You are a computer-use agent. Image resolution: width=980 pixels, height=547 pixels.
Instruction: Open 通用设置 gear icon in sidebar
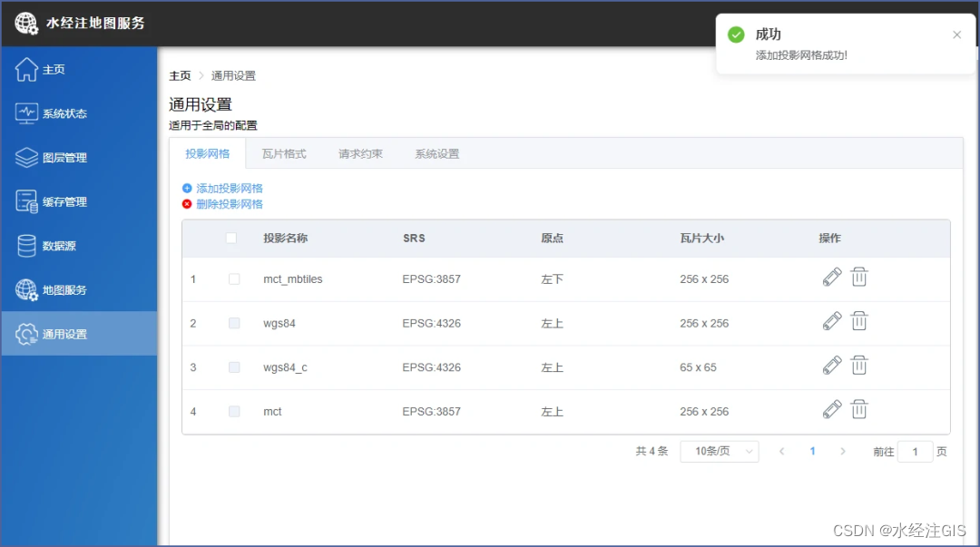coord(26,335)
